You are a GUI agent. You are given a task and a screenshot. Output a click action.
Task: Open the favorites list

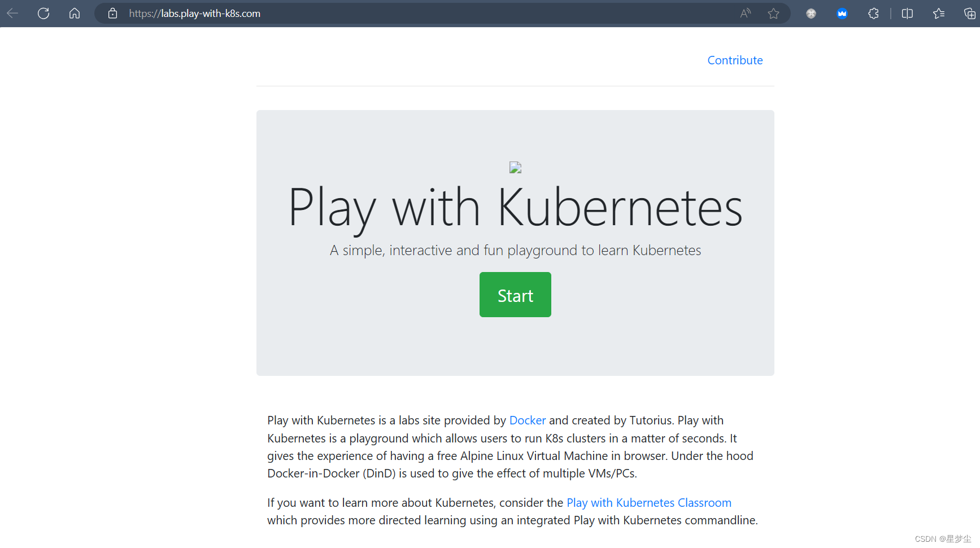tap(938, 13)
